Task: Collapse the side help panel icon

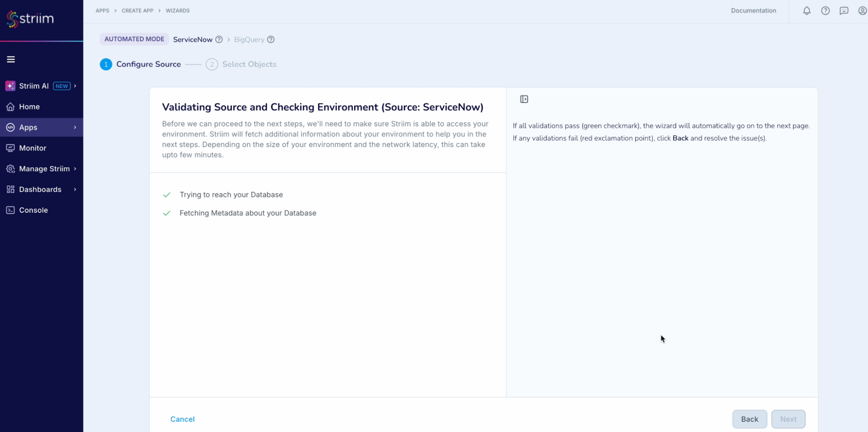Action: (524, 99)
